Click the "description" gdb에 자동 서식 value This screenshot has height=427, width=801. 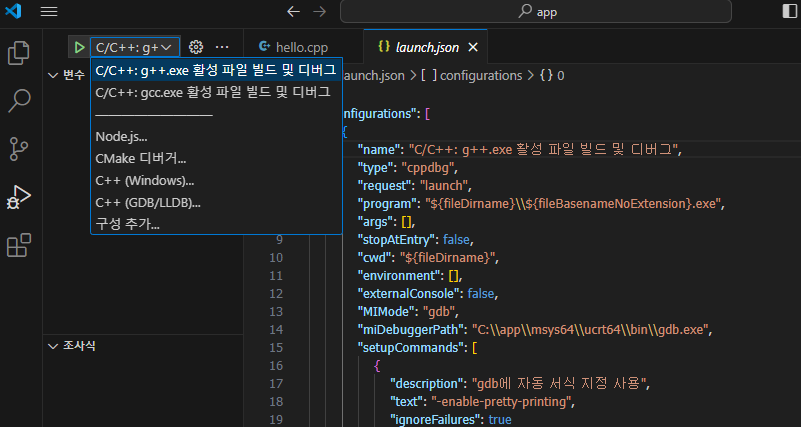[559, 384]
